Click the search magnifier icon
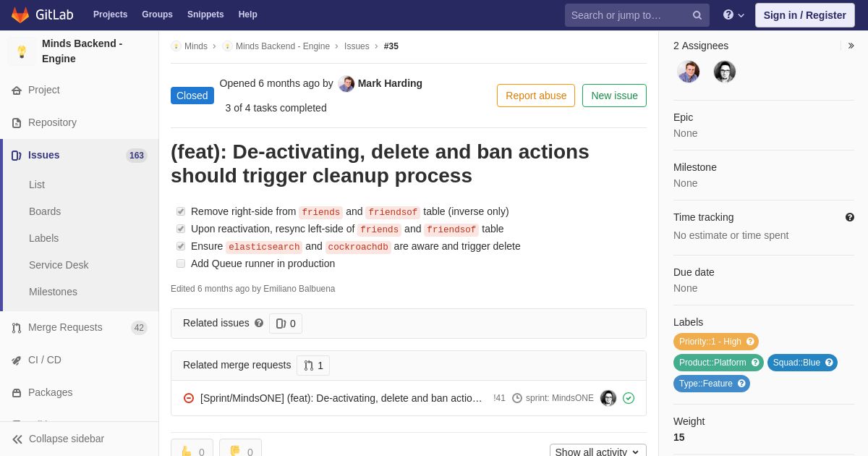Viewport: 868px width, 456px height. pyautogui.click(x=697, y=15)
